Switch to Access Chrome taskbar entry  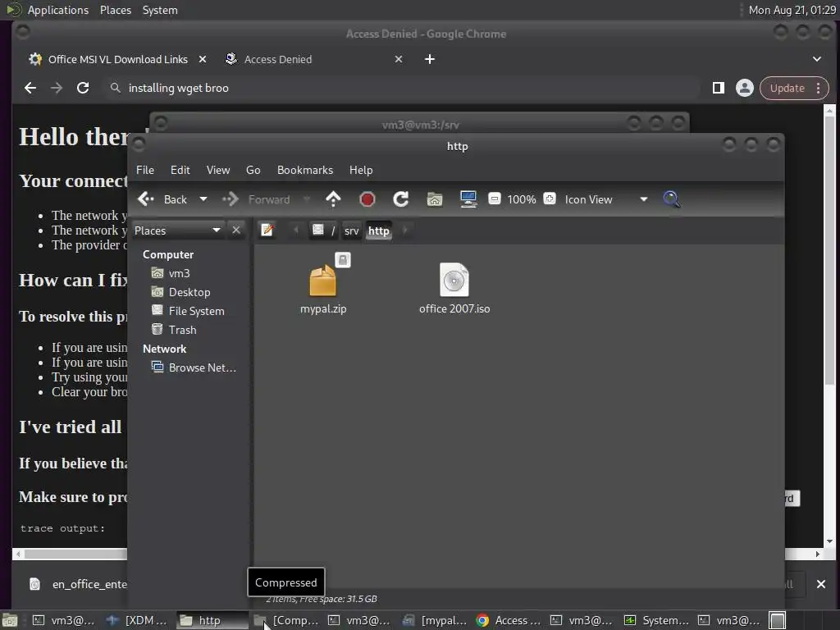pyautogui.click(x=509, y=620)
